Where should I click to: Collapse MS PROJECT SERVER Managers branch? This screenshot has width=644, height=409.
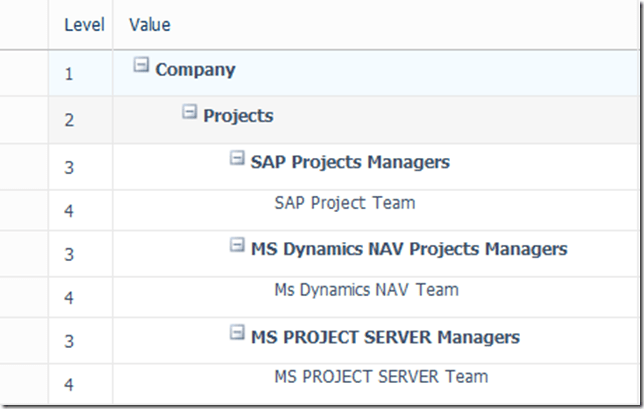point(237,333)
